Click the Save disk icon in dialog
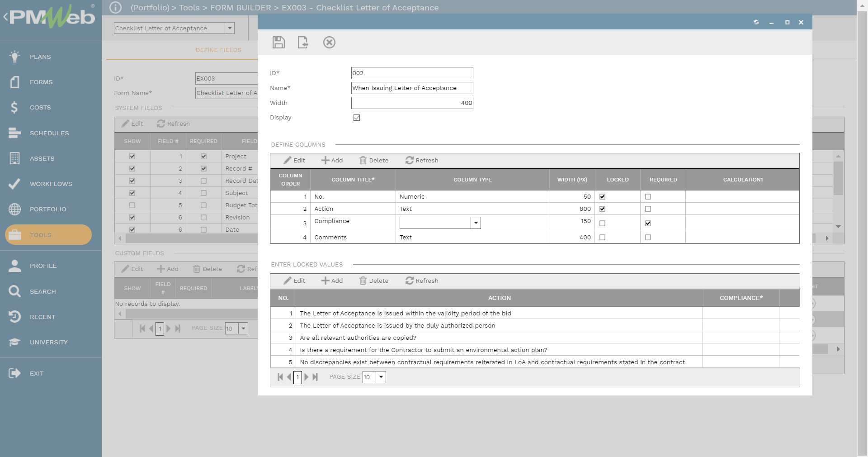Viewport: 868px width, 457px height. coord(278,42)
